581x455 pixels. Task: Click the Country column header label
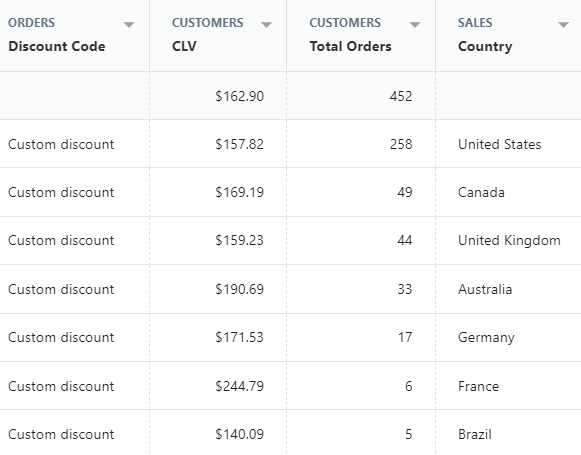tap(485, 47)
